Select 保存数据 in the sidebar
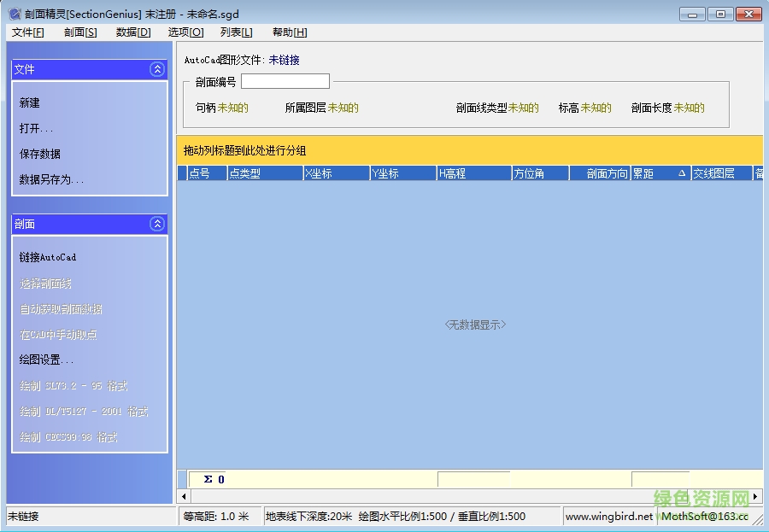This screenshot has width=769, height=532. point(40,154)
